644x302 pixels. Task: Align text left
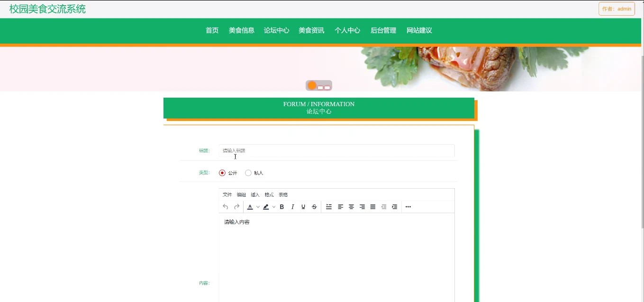point(340,207)
